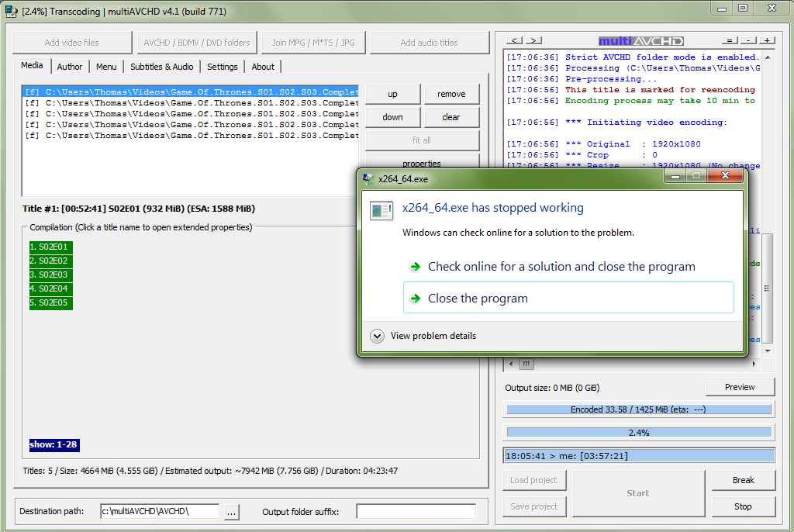Viewport: 794px width, 532px height.
Task: Click 'Output size: 0 MiB (0 GiB)' text
Action: pos(552,388)
